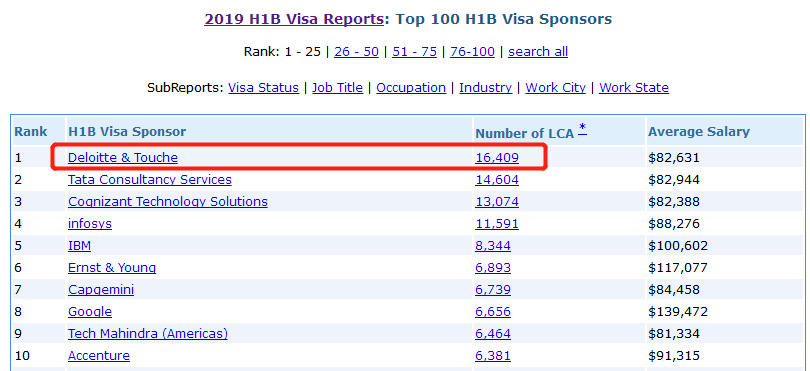Go to rank 26 - 50 page
Image resolution: width=810 pixels, height=371 pixels.
356,52
